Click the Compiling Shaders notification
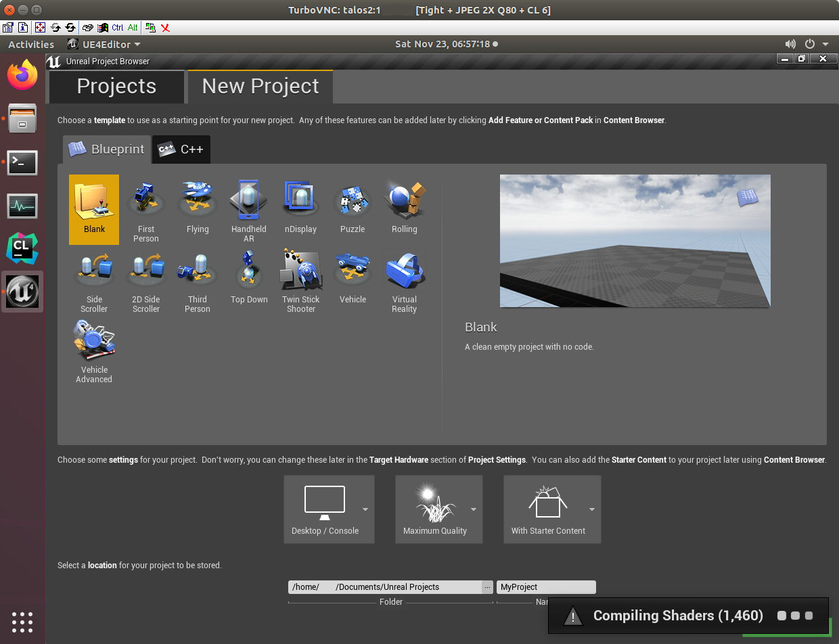Screen dimensions: 839x644 coord(688,616)
